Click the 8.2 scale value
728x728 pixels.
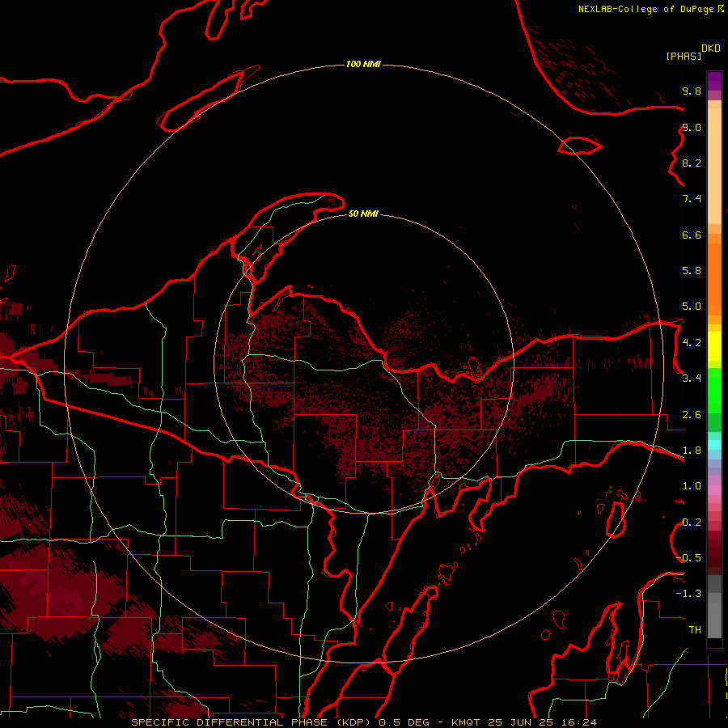692,163
